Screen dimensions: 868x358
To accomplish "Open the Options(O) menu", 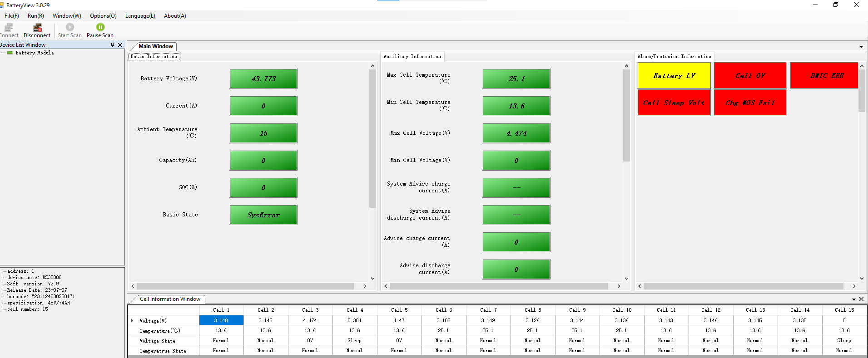I will [x=103, y=16].
